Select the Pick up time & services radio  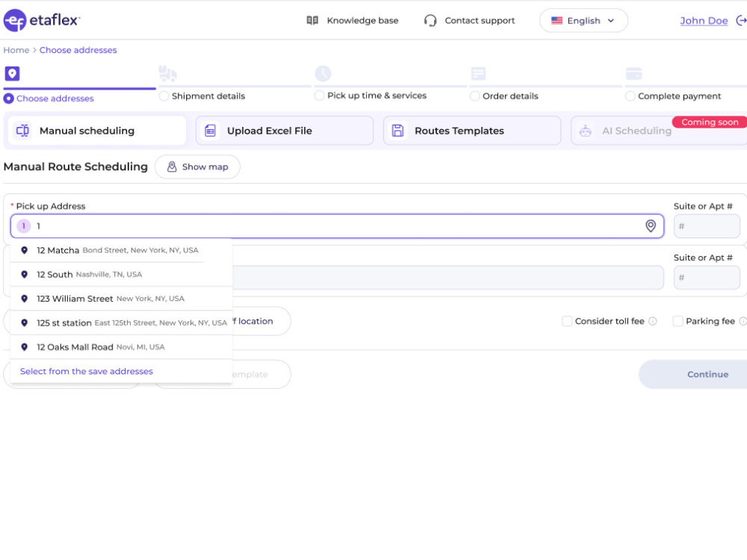[319, 96]
